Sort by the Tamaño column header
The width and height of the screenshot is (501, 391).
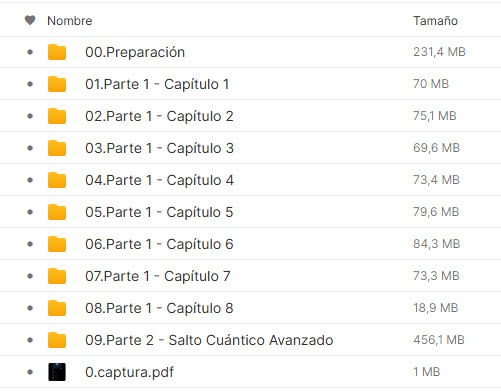click(x=435, y=21)
